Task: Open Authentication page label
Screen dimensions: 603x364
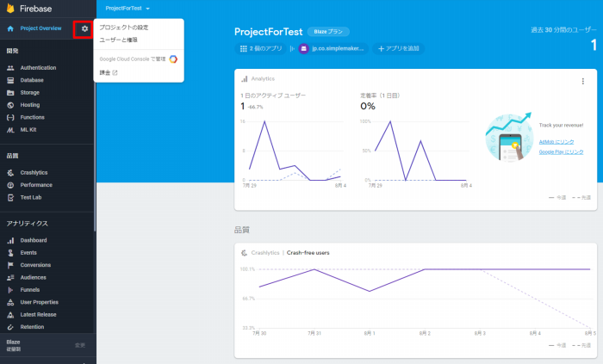Action: pos(38,68)
